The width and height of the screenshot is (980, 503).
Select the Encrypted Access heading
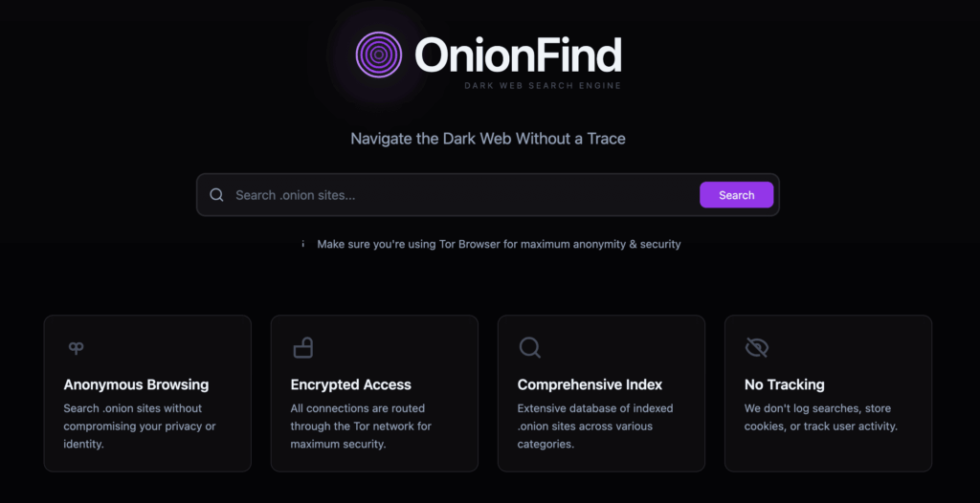pos(350,384)
